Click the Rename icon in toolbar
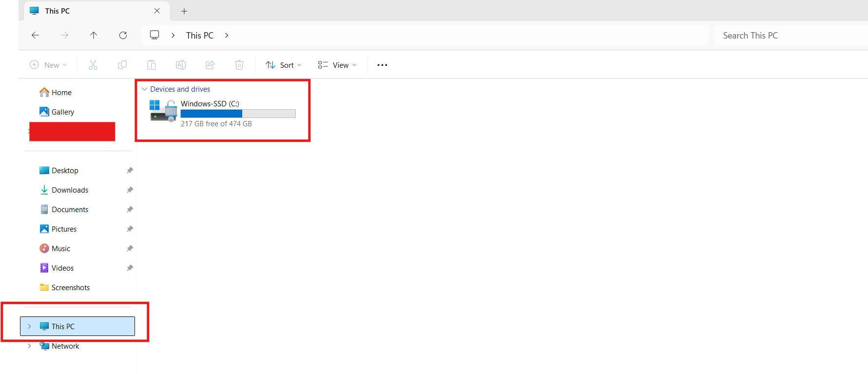The width and height of the screenshot is (868, 374). (x=181, y=65)
